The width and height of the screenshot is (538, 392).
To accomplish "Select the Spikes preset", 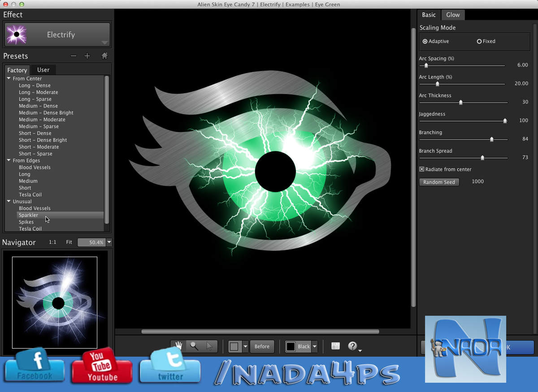I will pos(26,222).
